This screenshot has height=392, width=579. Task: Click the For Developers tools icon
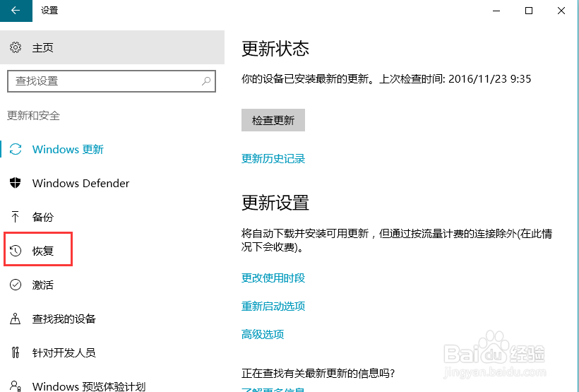coord(15,352)
